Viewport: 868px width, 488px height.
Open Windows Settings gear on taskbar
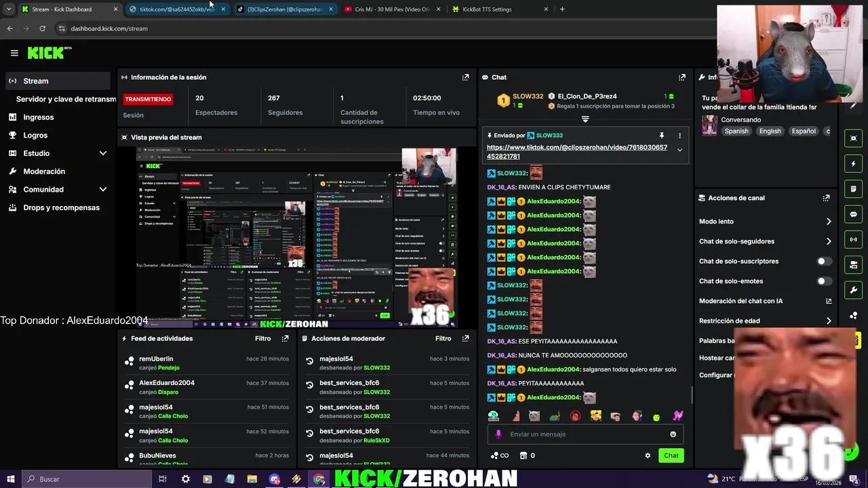click(185, 479)
